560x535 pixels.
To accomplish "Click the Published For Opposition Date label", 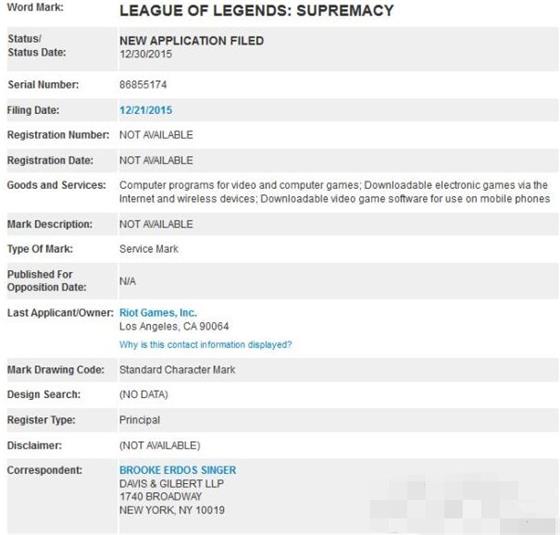I will click(x=47, y=281).
